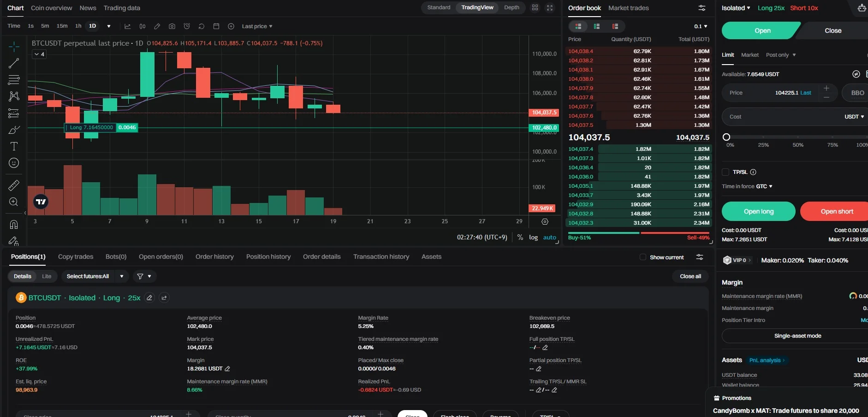Open Select futures: All dropdown
Viewport: 868px width, 417px height.
click(x=95, y=276)
